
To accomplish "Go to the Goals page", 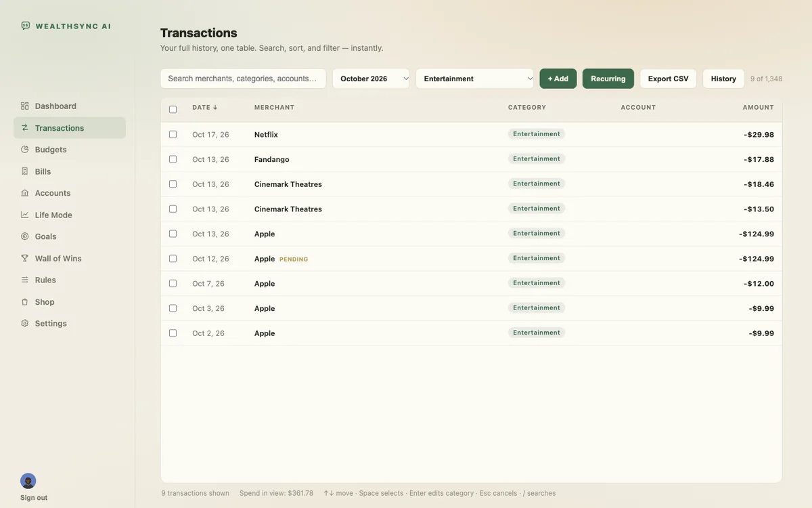I will [x=70, y=236].
